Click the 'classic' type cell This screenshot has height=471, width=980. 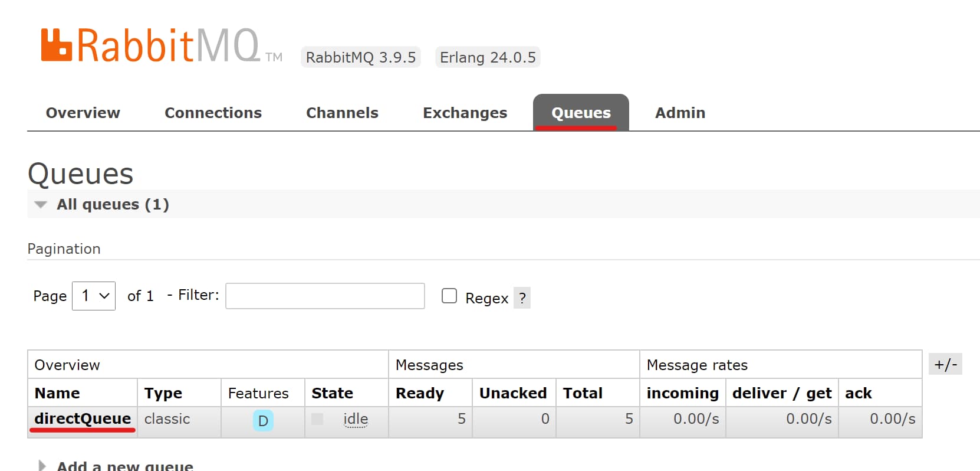167,419
